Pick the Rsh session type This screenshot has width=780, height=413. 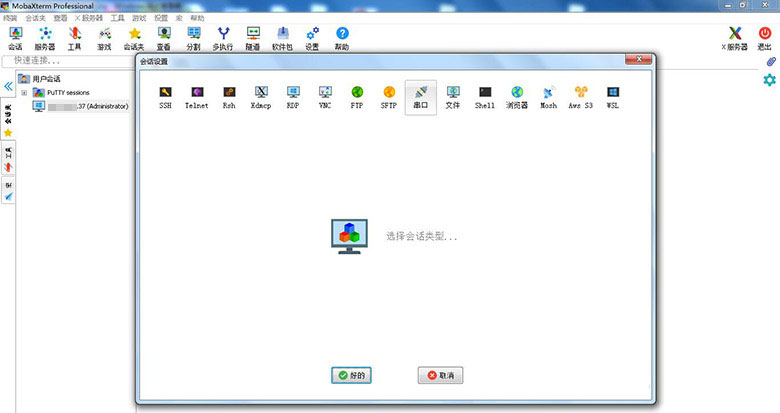pos(229,98)
